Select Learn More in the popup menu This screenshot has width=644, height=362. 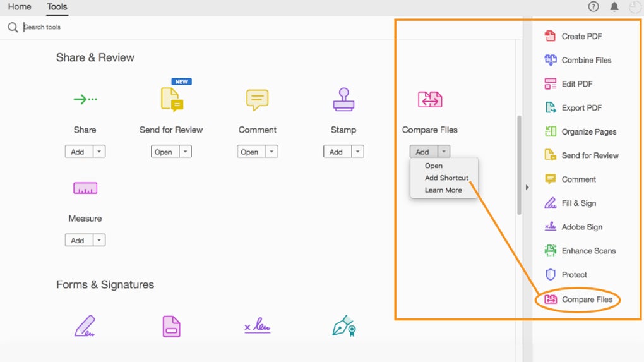point(443,190)
